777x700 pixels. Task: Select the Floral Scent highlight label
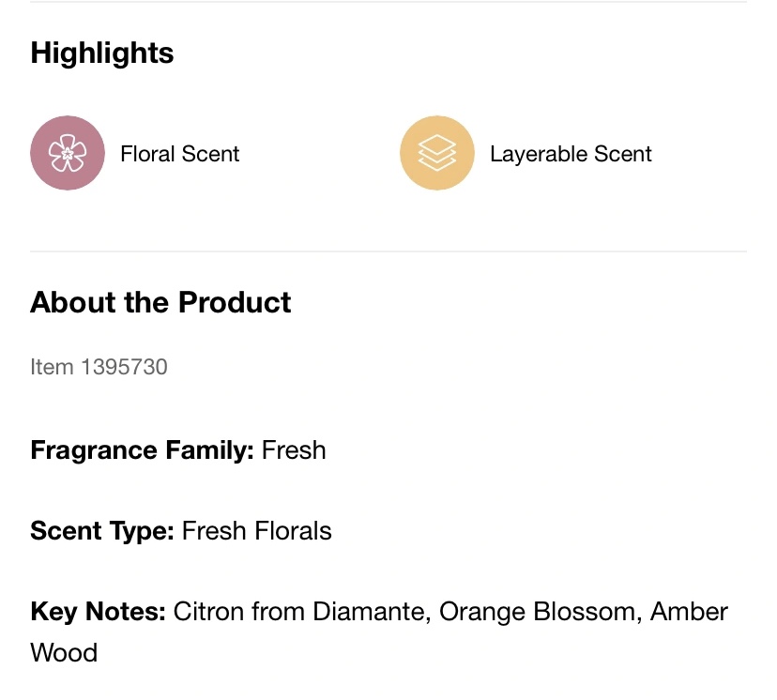point(180,154)
